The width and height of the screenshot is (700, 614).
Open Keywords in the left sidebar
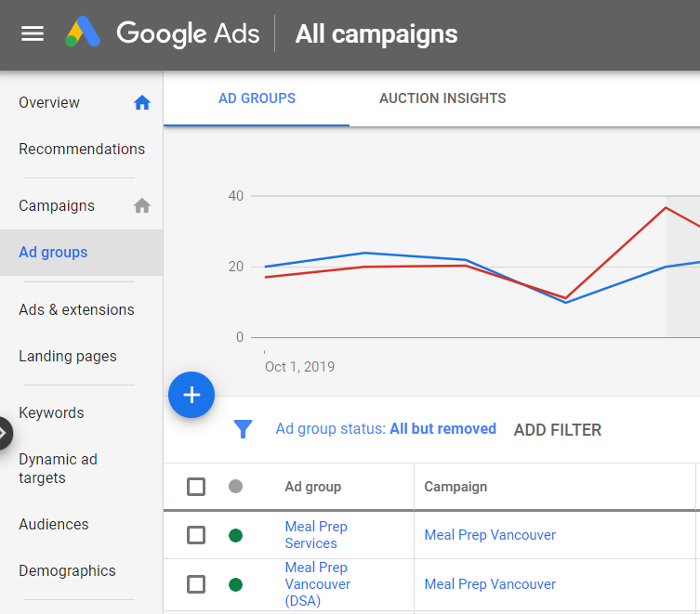51,413
